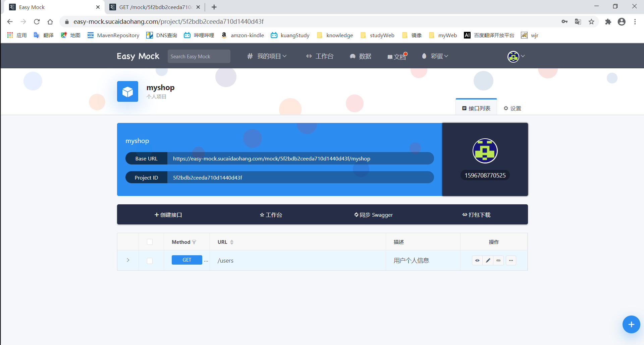Copy the link for /users interface
Image resolution: width=644 pixels, height=345 pixels.
tap(498, 260)
